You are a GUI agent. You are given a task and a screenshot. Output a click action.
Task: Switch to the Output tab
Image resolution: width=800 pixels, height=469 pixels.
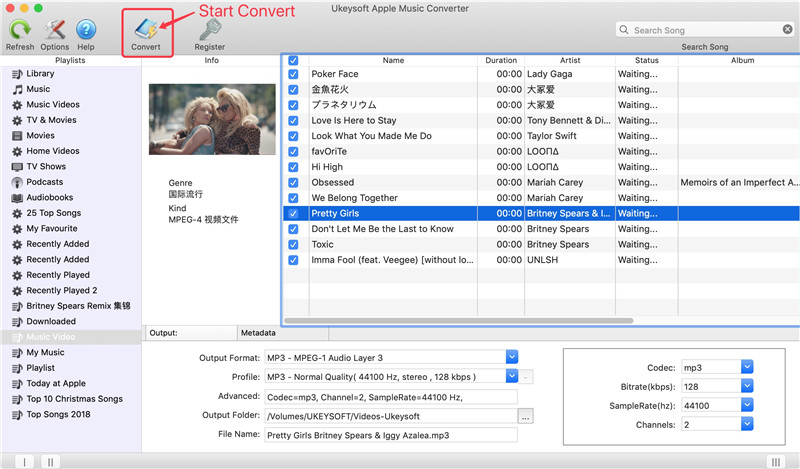click(191, 333)
